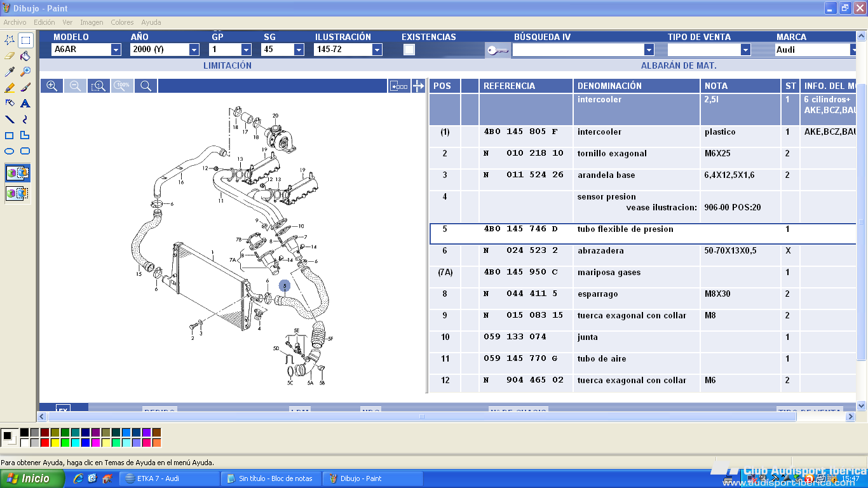Click the ALBARÁN DE MAT. header label

click(679, 65)
